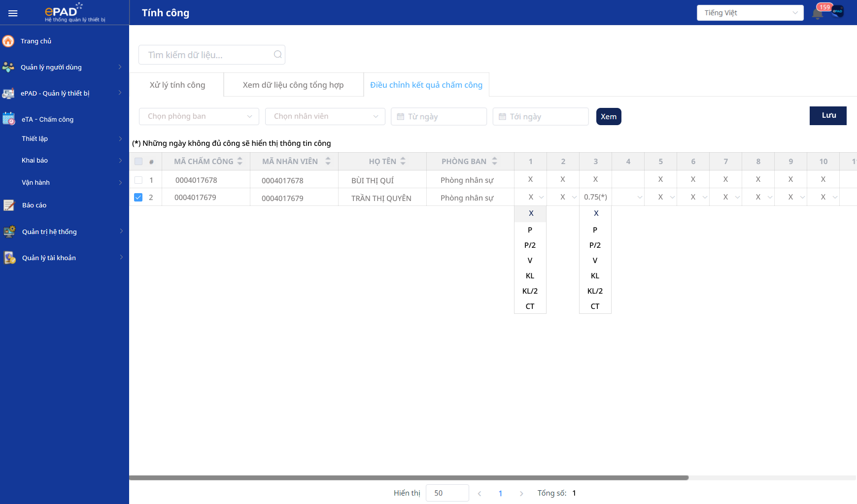Open the hamburger menu icon
Viewport: 857px width, 504px height.
(13, 13)
